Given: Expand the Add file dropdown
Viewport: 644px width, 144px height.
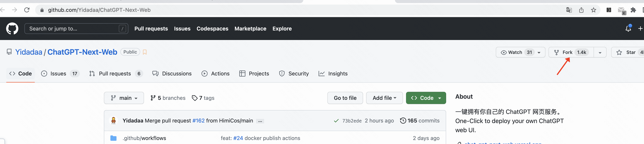Looking at the screenshot, I should coord(384,98).
